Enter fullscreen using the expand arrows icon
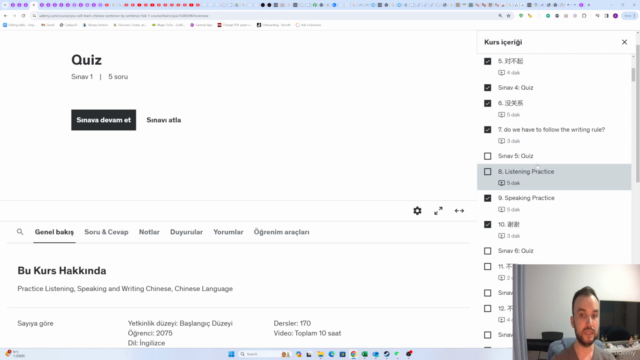The width and height of the screenshot is (640, 360). pos(438,211)
